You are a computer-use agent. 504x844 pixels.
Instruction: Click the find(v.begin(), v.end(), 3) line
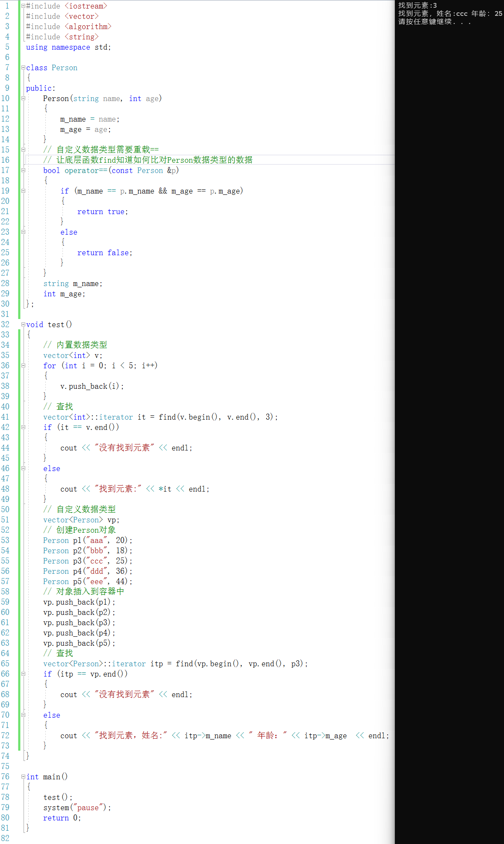point(160,417)
